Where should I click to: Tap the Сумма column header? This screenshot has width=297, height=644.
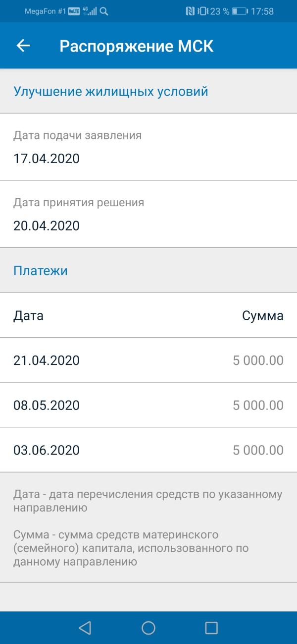click(263, 316)
